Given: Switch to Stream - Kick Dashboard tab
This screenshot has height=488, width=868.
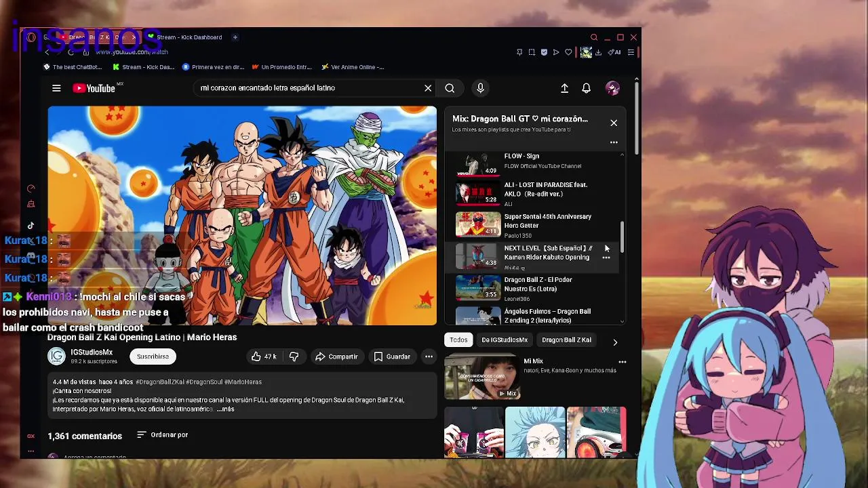Looking at the screenshot, I should (x=184, y=37).
